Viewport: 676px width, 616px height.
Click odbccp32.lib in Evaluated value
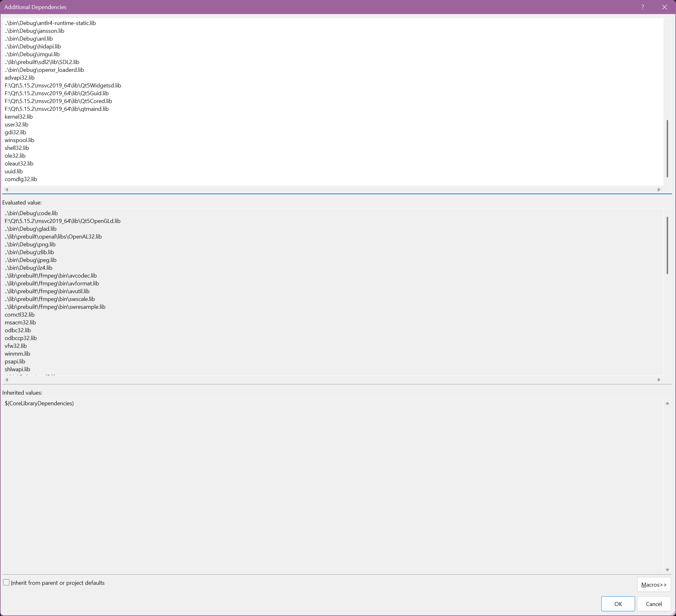pyautogui.click(x=21, y=338)
